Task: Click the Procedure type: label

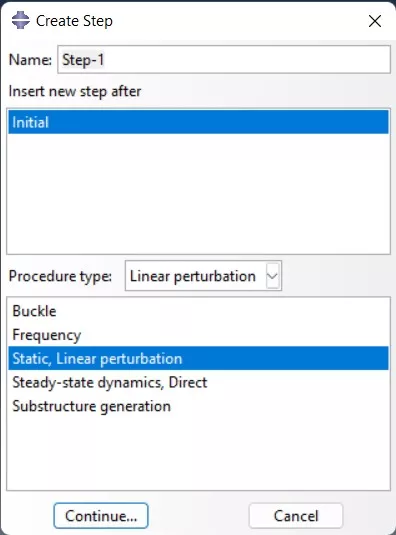Action: click(60, 276)
